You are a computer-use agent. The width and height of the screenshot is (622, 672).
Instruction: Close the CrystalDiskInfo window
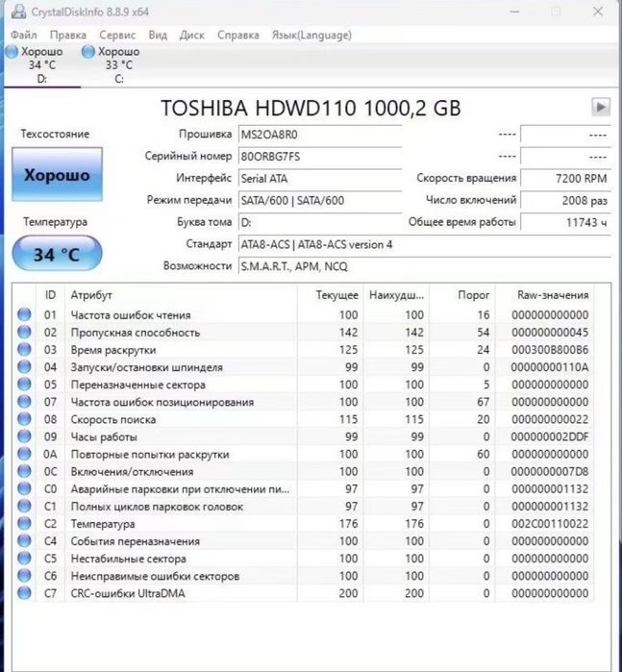pos(598,12)
